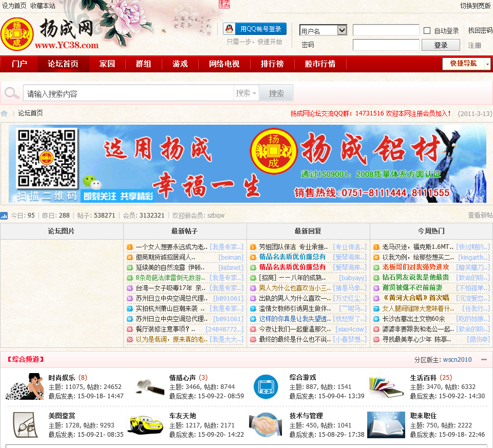Collapse the 综合频道 section
This screenshot has width=493, height=448.
coord(484,359)
